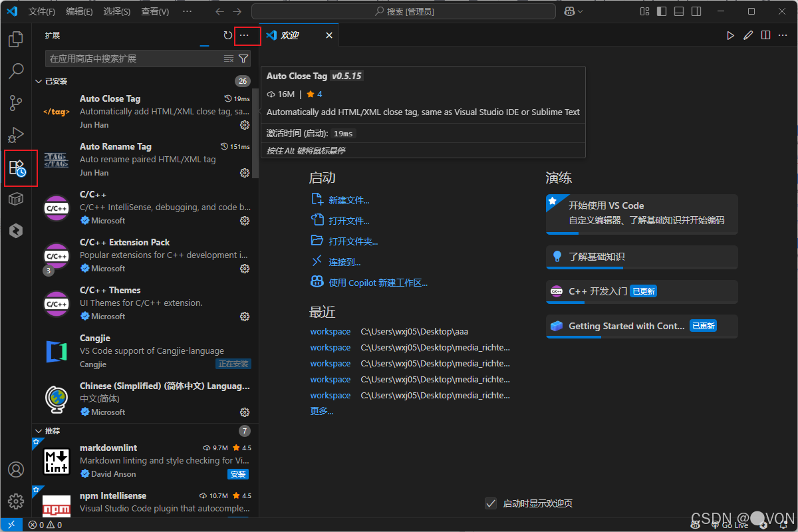This screenshot has width=798, height=532.
Task: Open editor more actions menu
Action: [783, 35]
